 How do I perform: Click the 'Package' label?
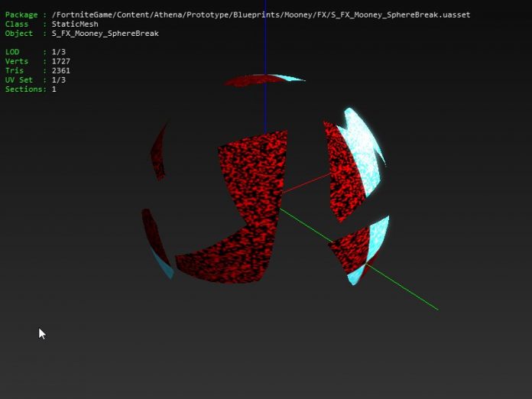click(21, 15)
